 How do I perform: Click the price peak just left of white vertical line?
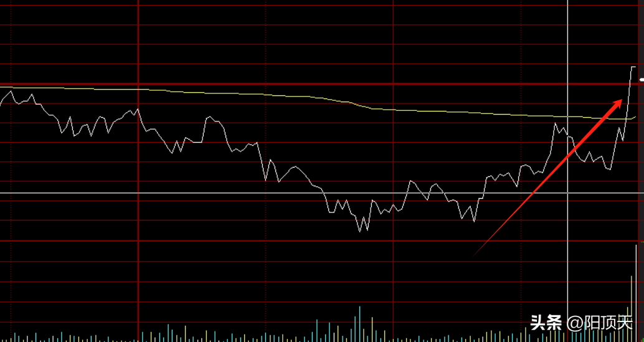[x=556, y=123]
